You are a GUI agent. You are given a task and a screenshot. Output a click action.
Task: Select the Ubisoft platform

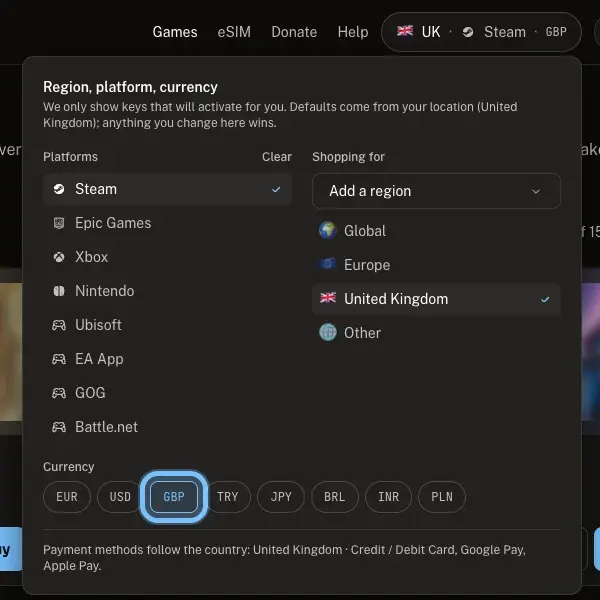point(167,325)
